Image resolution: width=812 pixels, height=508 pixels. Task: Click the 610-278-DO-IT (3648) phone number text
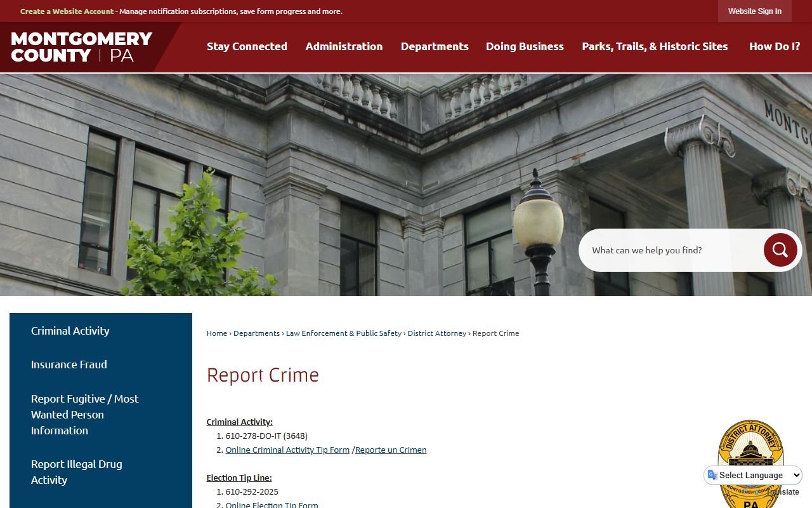click(266, 436)
